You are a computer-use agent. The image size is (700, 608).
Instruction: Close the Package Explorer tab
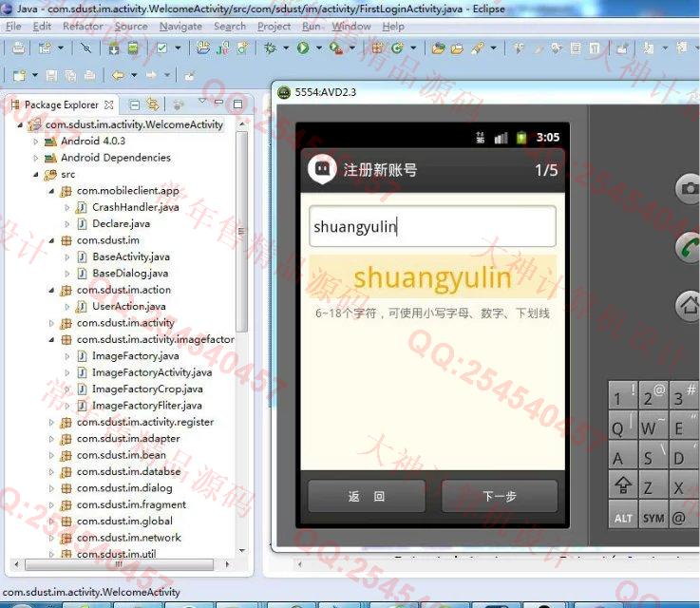[x=108, y=104]
